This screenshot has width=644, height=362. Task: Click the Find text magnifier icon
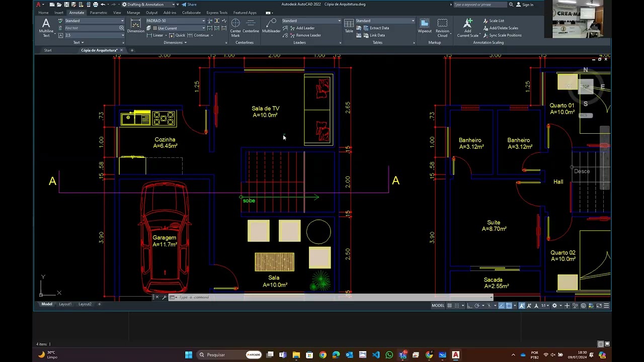click(121, 28)
